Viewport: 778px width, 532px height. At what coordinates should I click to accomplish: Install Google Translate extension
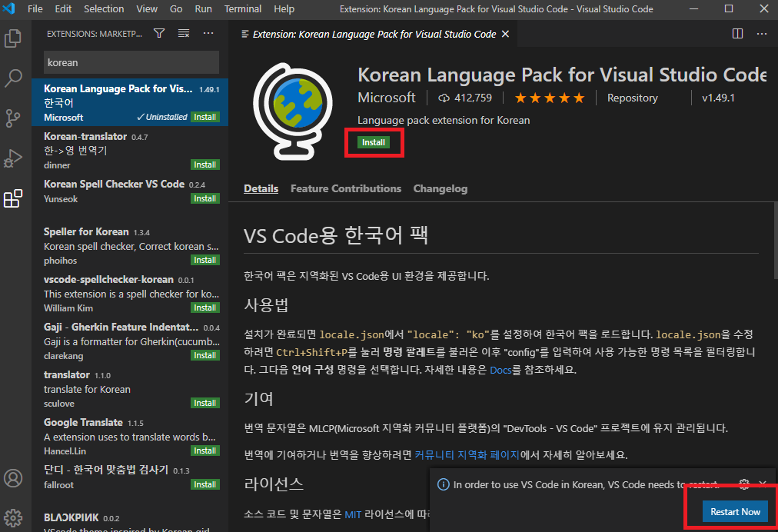[x=205, y=451]
